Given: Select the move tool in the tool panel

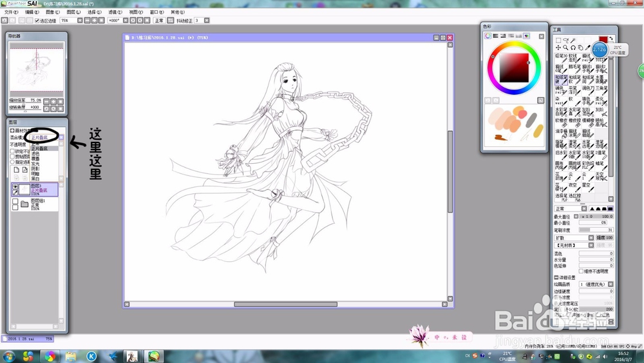Looking at the screenshot, I should click(558, 48).
